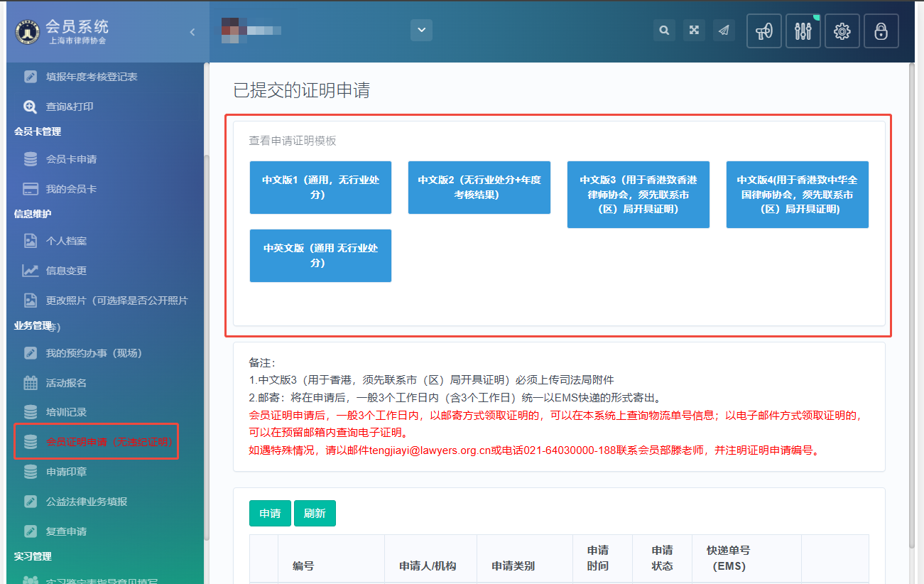Click magnifier icon beside 查询&打印

(31, 107)
